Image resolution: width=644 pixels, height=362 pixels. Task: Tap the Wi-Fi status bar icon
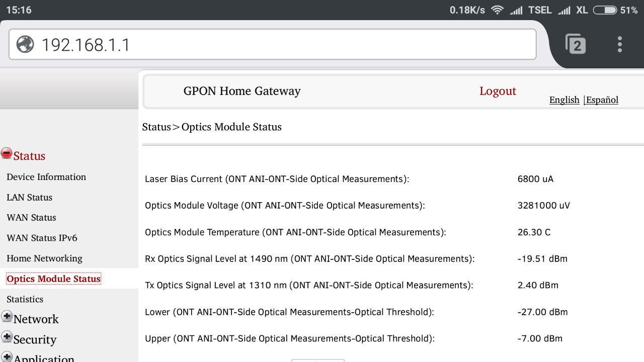(x=497, y=10)
